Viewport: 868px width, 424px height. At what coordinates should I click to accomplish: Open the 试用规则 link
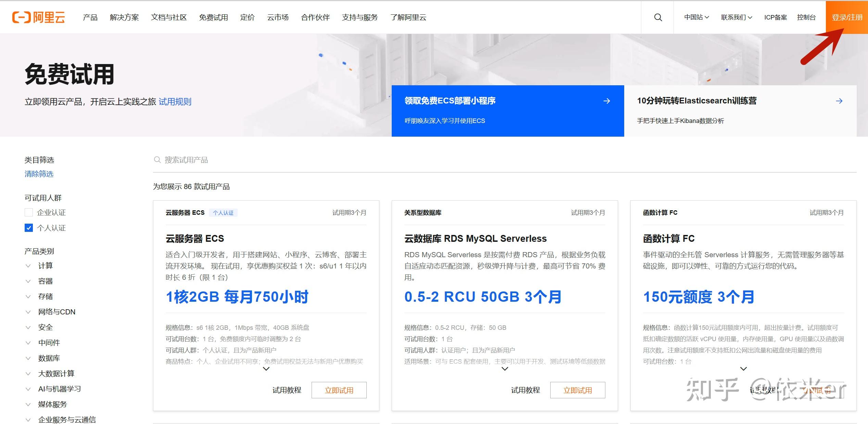tap(176, 102)
